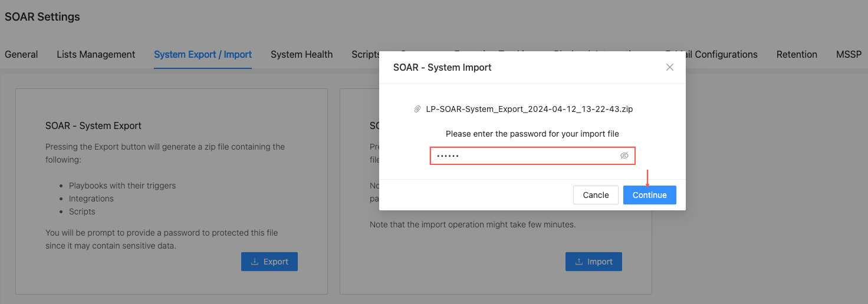Click the download icon on the Export button
Viewport: 868px width, 304px height.
click(x=255, y=262)
